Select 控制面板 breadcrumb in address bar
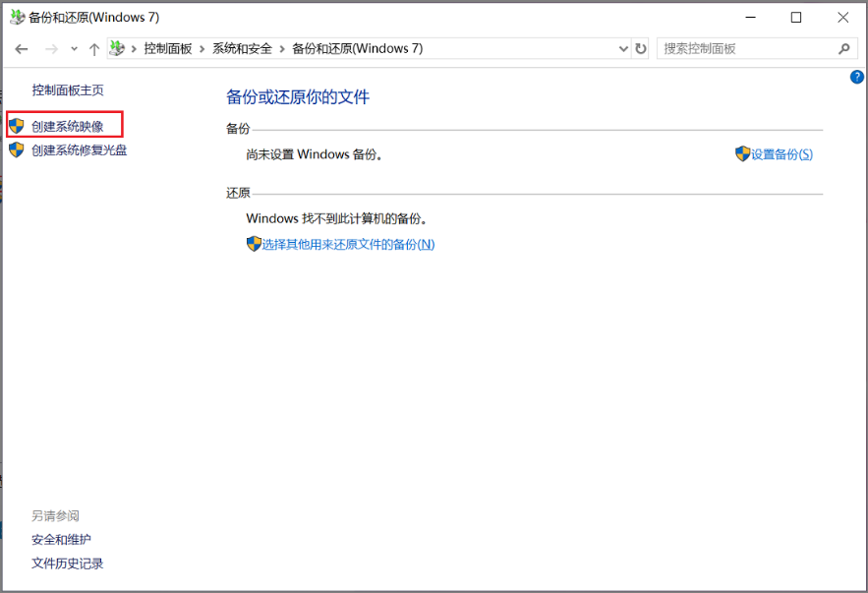The width and height of the screenshot is (868, 593). (168, 49)
